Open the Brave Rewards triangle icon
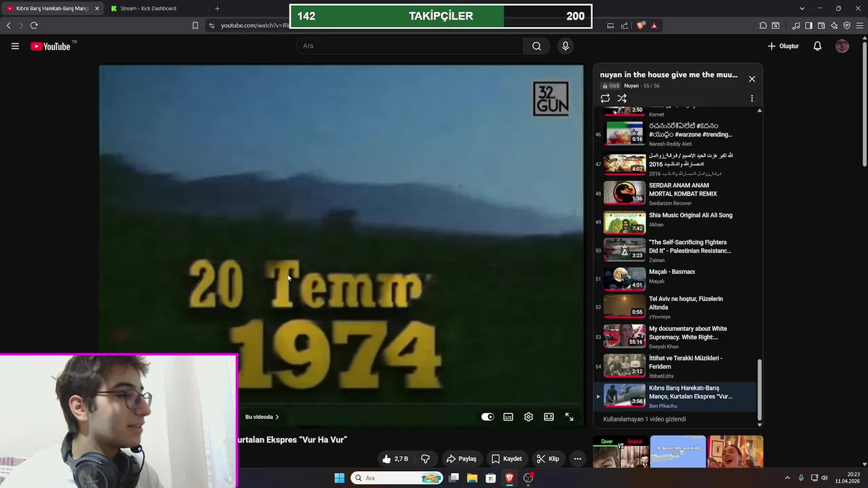This screenshot has width=868, height=488. click(x=654, y=26)
